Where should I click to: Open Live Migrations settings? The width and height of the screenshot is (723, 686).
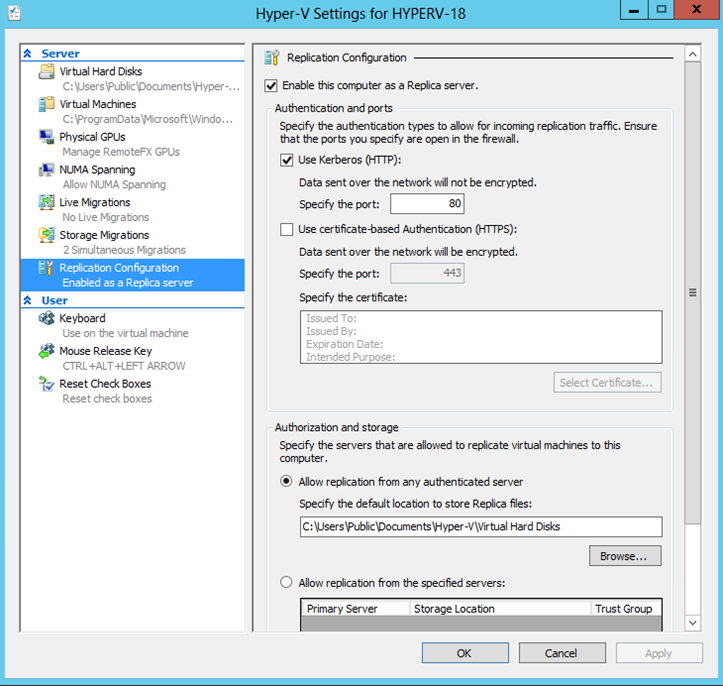95,202
